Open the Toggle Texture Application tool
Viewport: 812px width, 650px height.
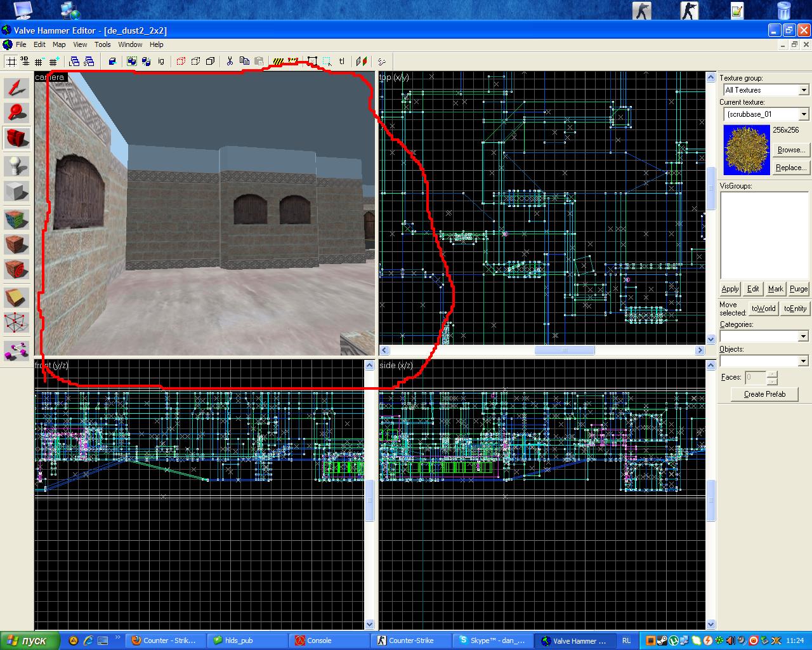pyautogui.click(x=16, y=220)
